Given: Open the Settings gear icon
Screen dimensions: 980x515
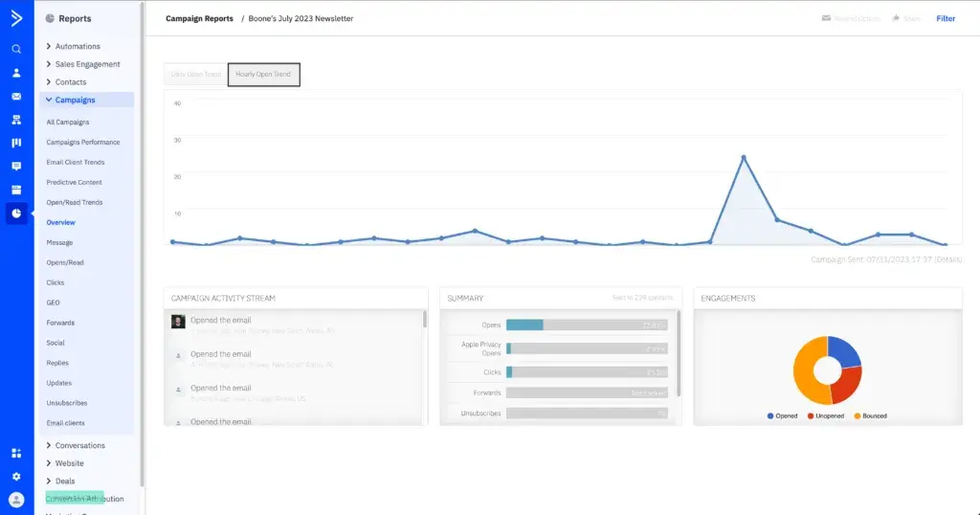Looking at the screenshot, I should tap(16, 476).
